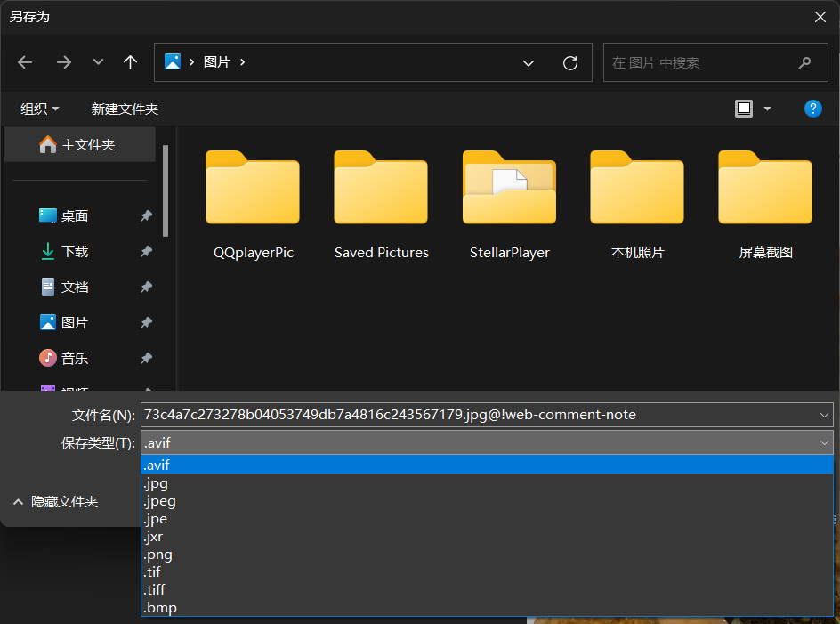Expand the address bar history chevron
This screenshot has height=624, width=840.
(x=529, y=63)
